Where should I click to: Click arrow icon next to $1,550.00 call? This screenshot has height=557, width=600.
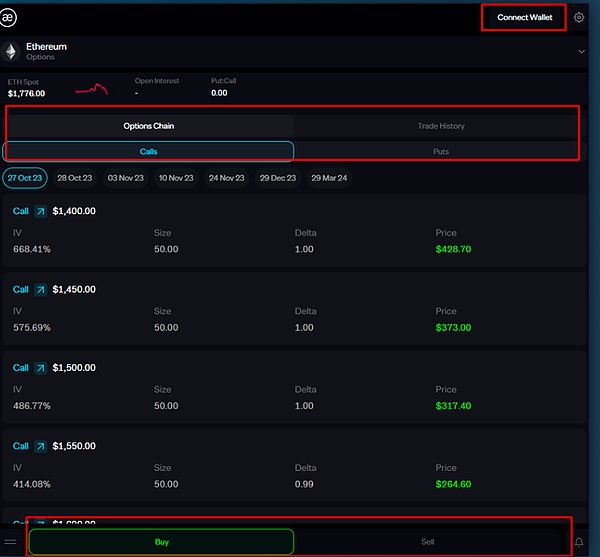(x=41, y=445)
